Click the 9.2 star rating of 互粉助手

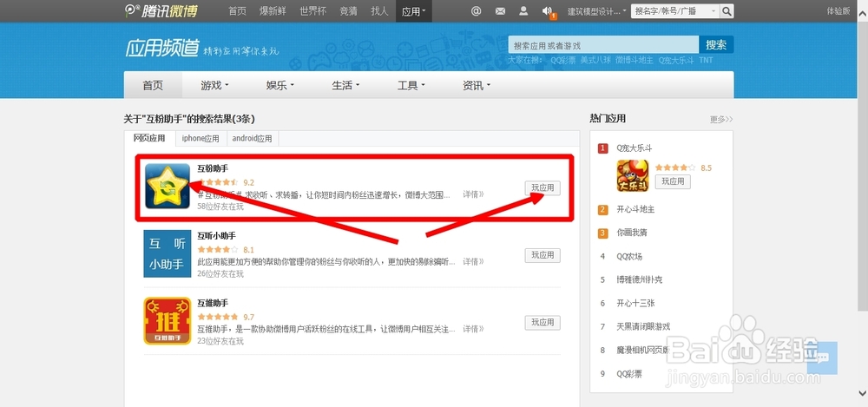(226, 182)
